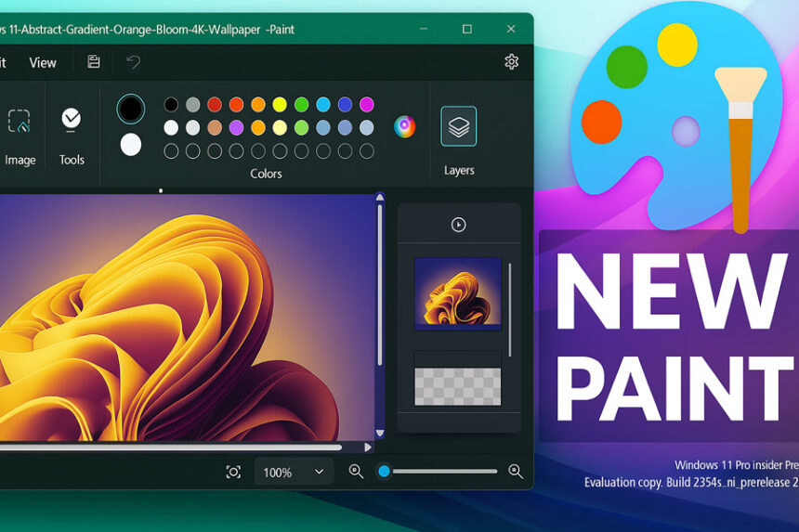Pick the yellow swatch in top row
This screenshot has height=532, width=799.
tap(280, 104)
